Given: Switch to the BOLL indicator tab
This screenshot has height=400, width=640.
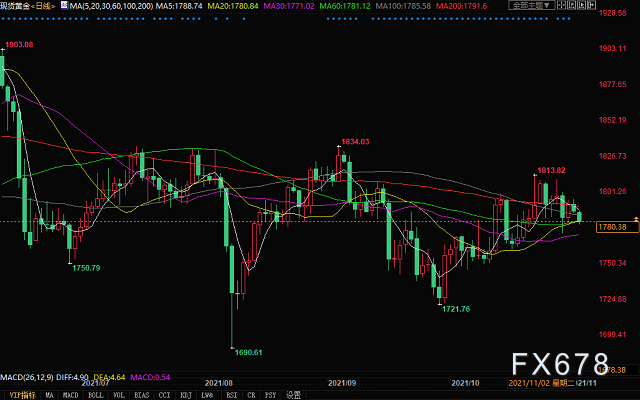Looking at the screenshot, I should [x=96, y=395].
